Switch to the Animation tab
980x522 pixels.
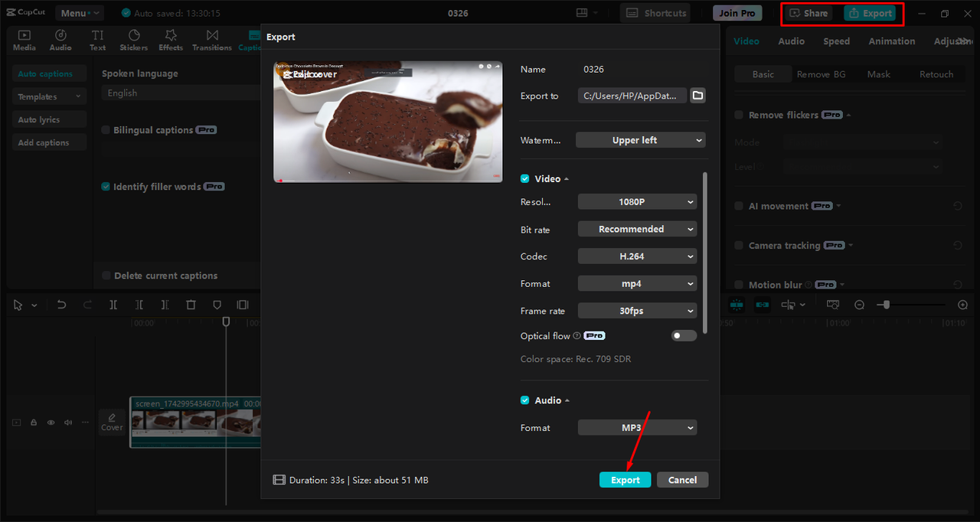(x=891, y=41)
